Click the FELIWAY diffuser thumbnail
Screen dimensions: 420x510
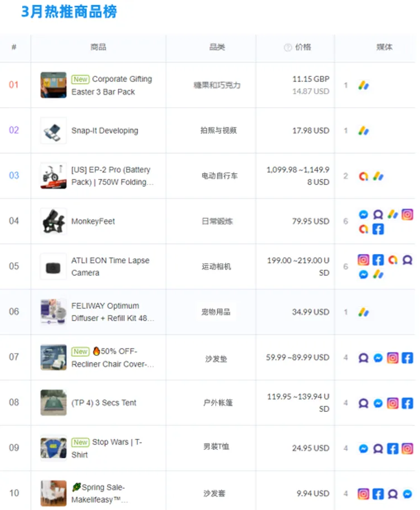click(53, 312)
